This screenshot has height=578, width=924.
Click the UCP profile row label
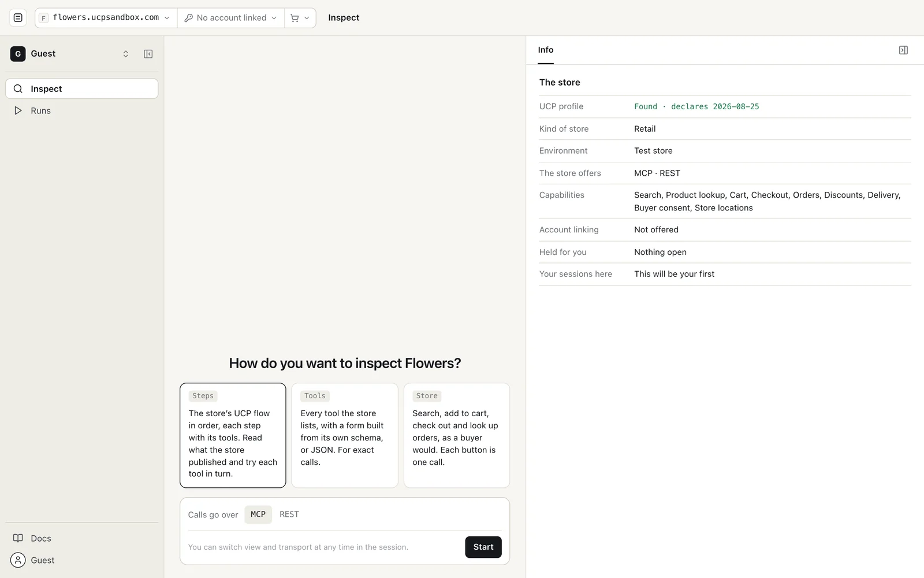coord(561,106)
